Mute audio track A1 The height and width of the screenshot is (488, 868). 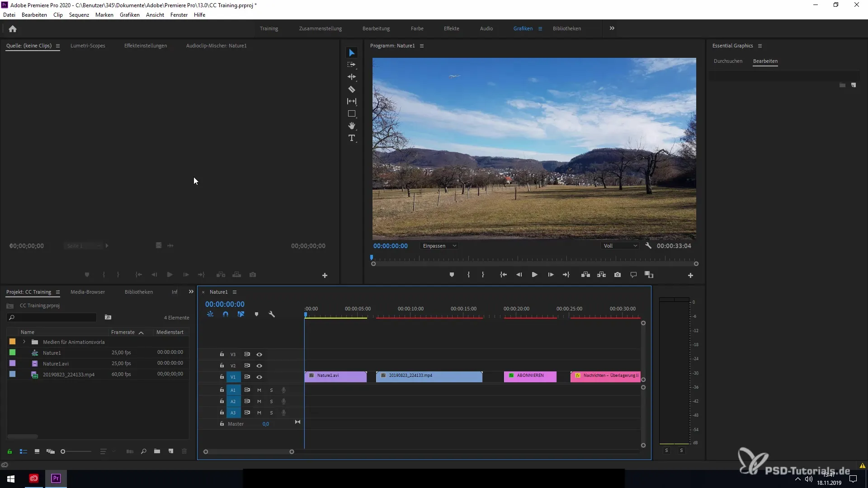tap(259, 390)
